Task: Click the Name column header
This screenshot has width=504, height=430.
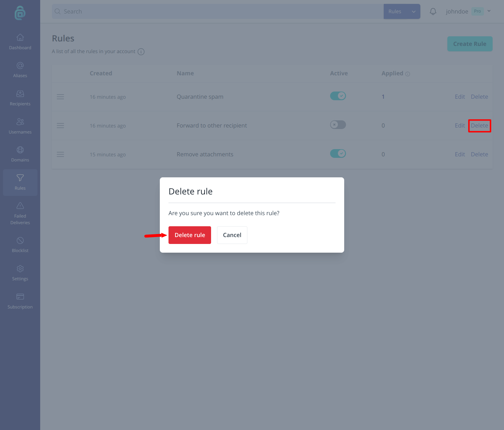Action: (185, 73)
